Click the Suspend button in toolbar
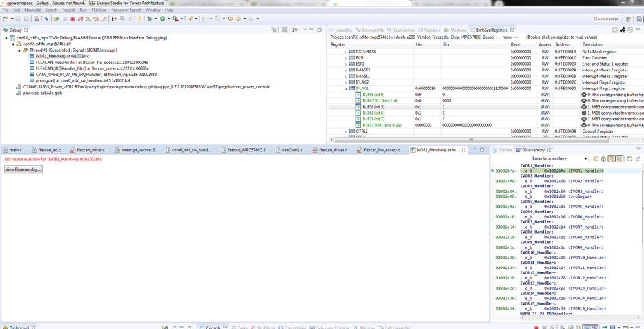This screenshot has height=329, width=644. click(x=65, y=19)
